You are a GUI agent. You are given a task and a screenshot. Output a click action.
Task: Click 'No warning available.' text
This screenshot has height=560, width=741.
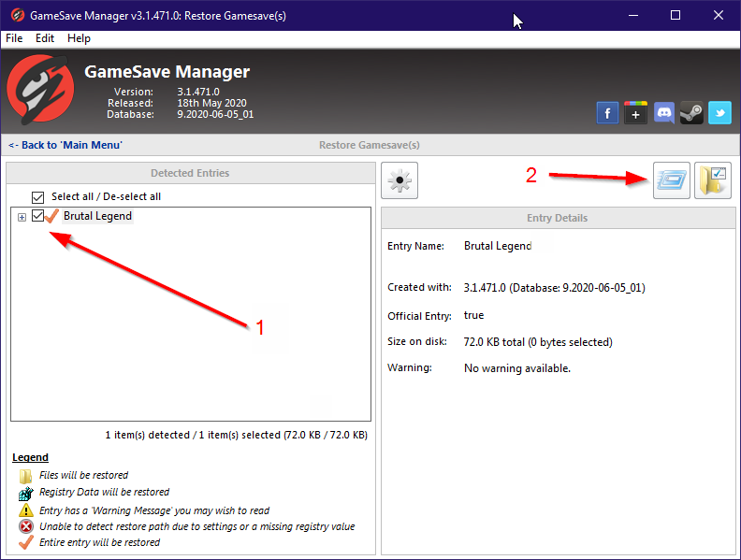point(517,368)
